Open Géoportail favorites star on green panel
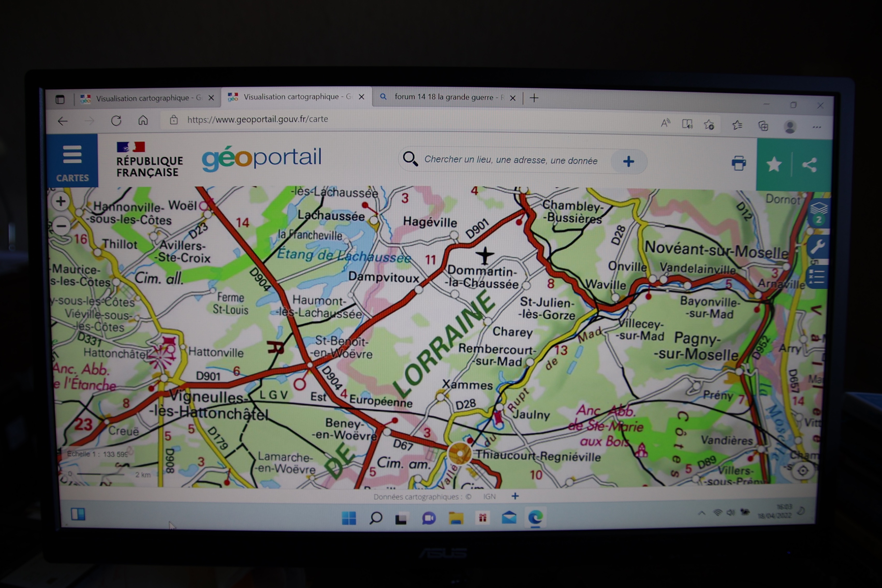 (774, 165)
